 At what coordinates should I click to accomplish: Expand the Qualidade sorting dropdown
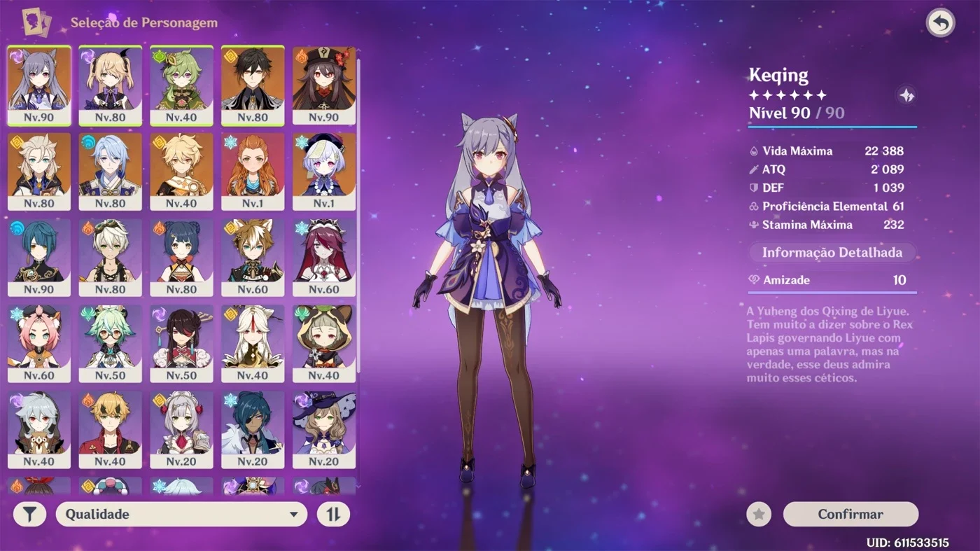(181, 515)
